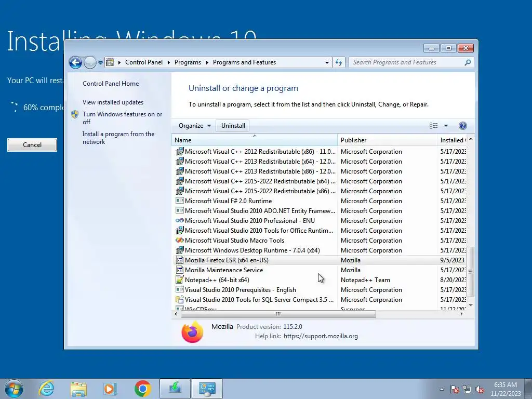Open Windows Explorer folder on taskbar
The image size is (532, 399).
point(78,389)
